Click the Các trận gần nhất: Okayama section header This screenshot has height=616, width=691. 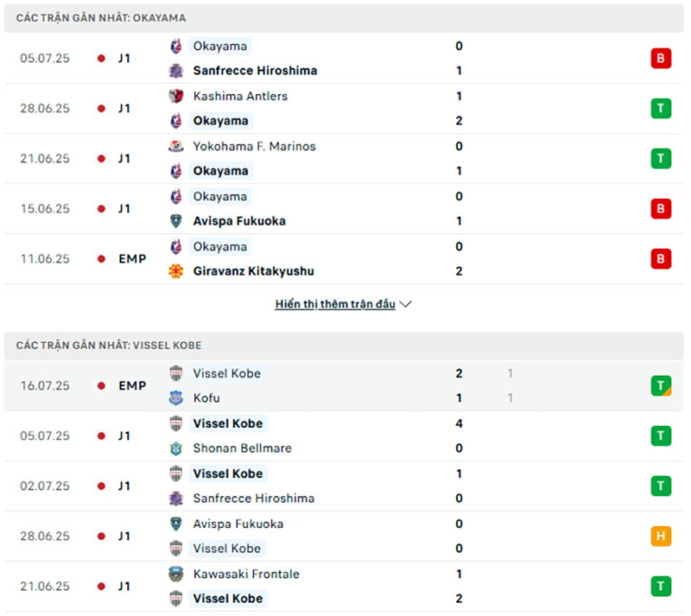[344, 18]
